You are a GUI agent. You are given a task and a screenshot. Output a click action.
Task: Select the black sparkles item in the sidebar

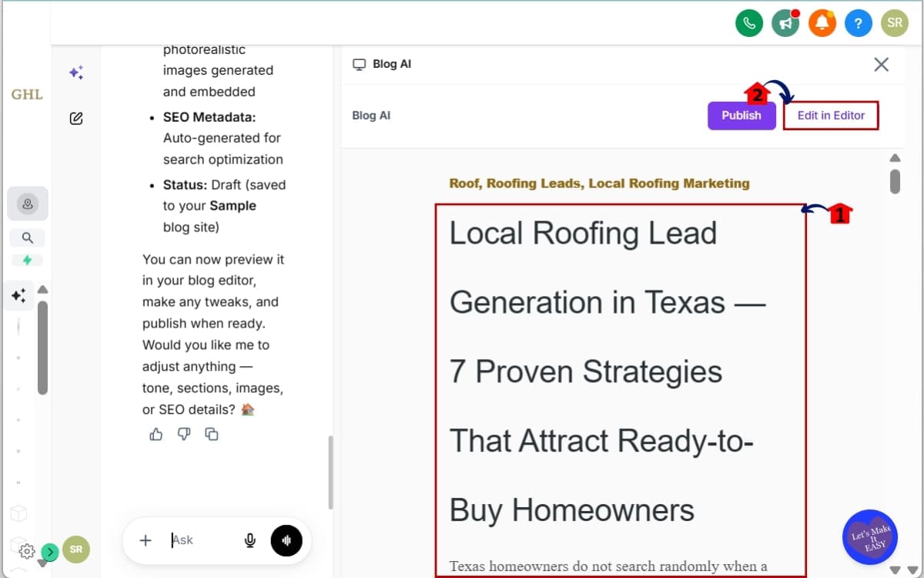click(18, 295)
